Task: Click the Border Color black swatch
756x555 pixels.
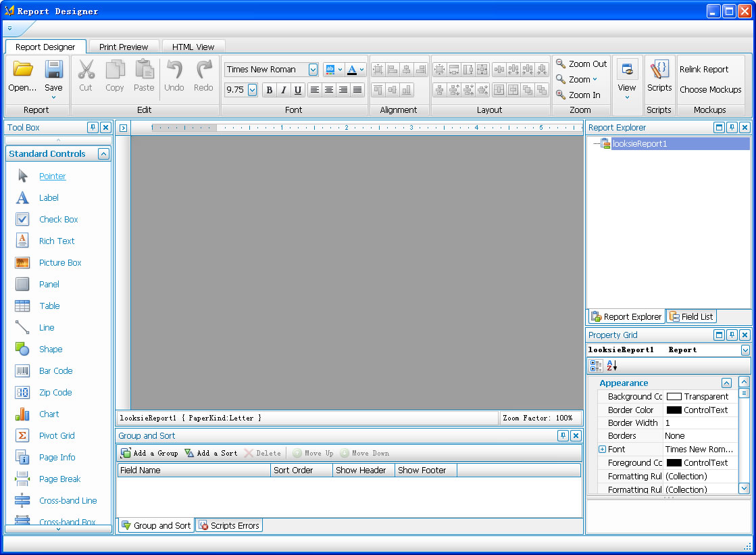Action: tap(674, 410)
